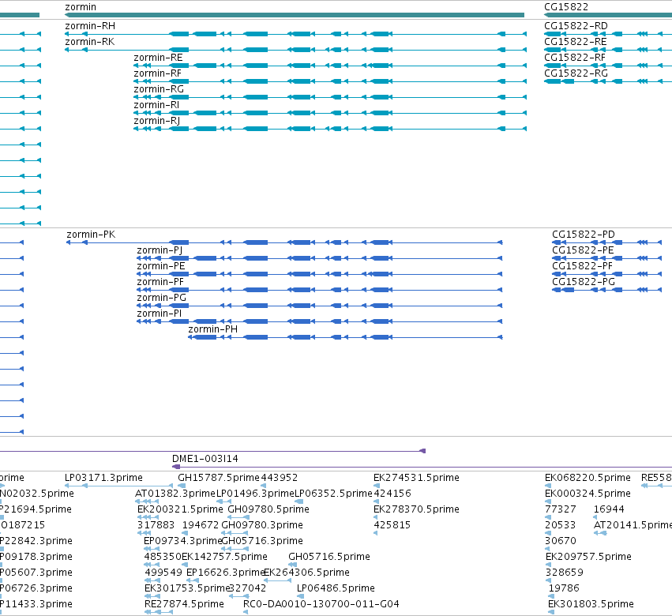This screenshot has width=672, height=616.
Task: Select the zormin-RJ transcript label
Action: (x=157, y=122)
